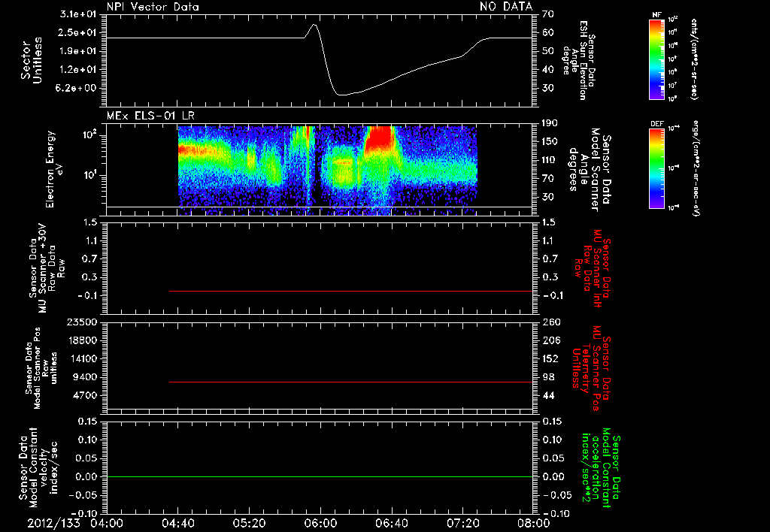Screen dimensions: 770x532
Task: Click the MEx ELS-01 LR spectrogram title
Action: (150, 116)
